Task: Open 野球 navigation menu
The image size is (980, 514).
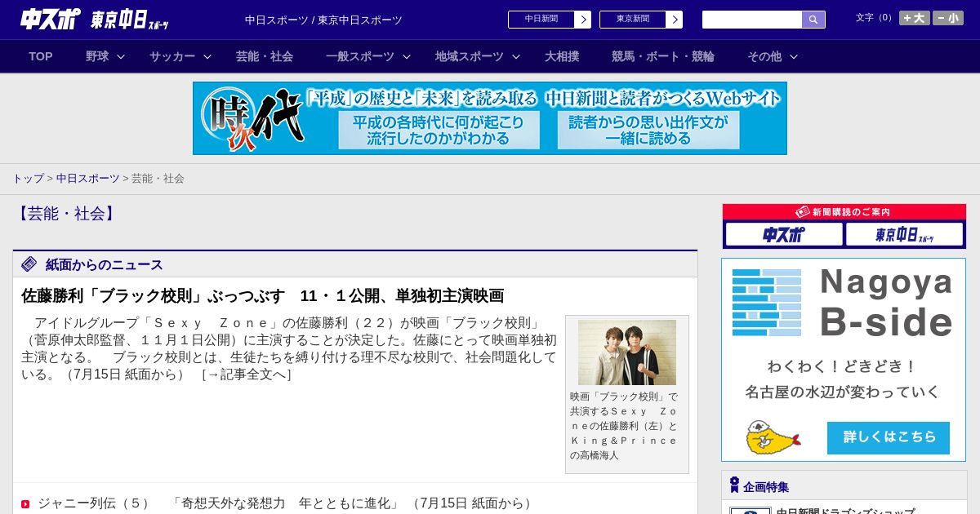Action: click(x=97, y=56)
